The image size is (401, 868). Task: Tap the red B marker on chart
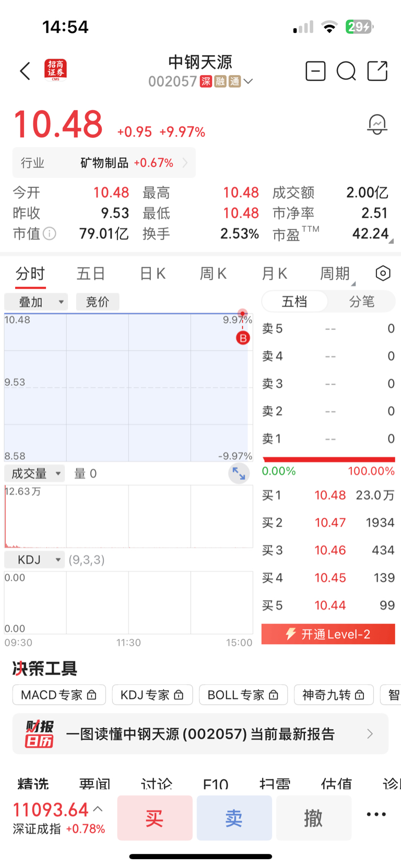point(243,338)
